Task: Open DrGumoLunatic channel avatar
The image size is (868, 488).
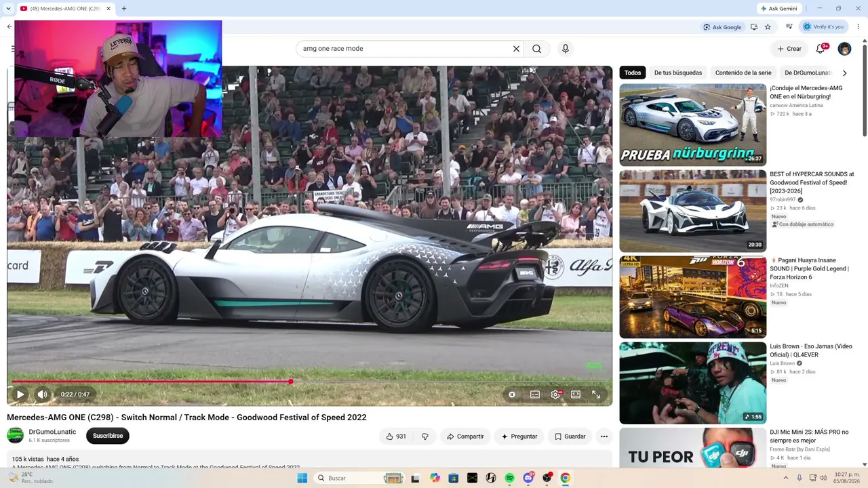Action: [x=15, y=436]
